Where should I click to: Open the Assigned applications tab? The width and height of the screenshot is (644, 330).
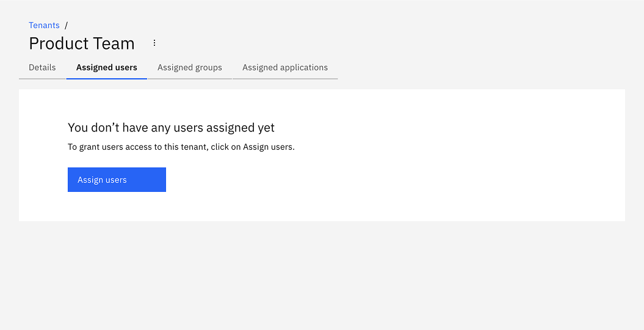[x=285, y=67]
